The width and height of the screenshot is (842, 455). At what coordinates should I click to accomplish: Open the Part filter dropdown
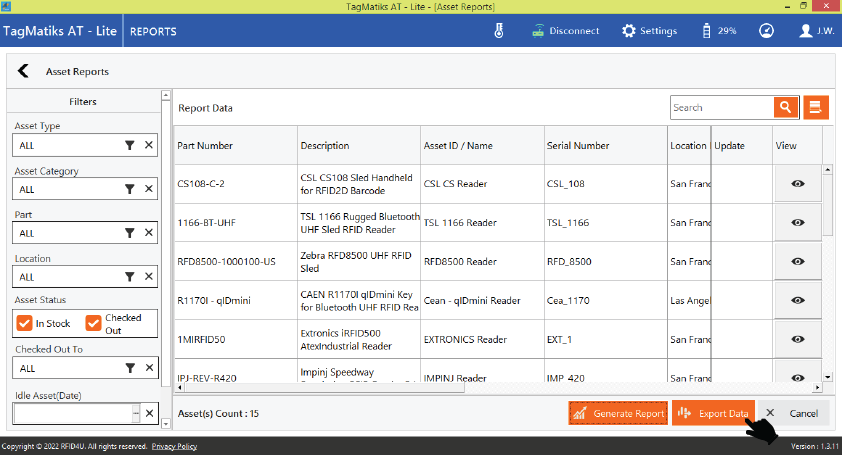(x=68, y=233)
